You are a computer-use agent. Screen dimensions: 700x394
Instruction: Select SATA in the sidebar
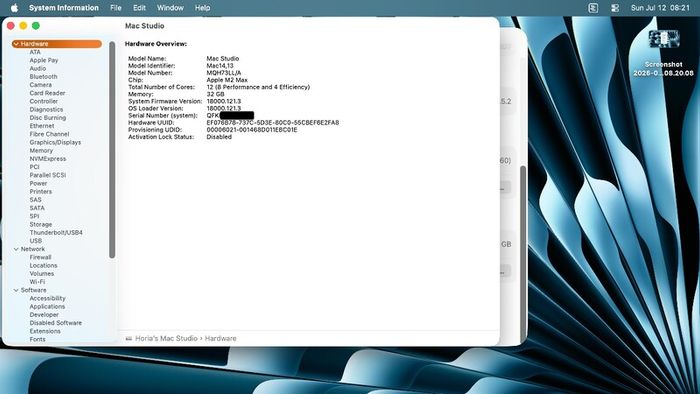pos(37,208)
